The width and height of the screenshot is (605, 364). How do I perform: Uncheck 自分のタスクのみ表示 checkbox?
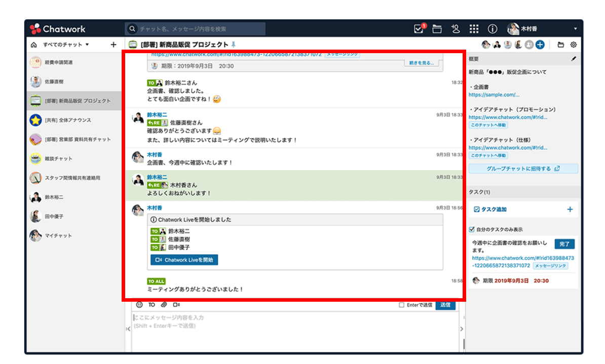coord(472,229)
